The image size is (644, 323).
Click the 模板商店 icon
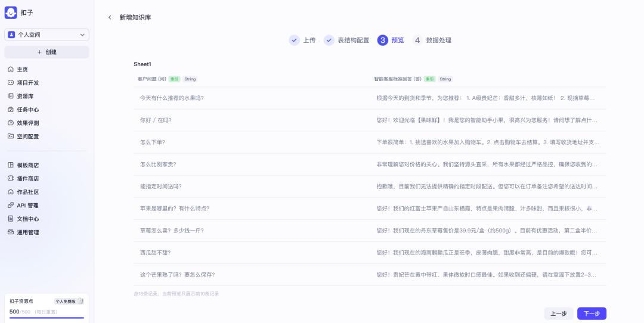click(11, 165)
